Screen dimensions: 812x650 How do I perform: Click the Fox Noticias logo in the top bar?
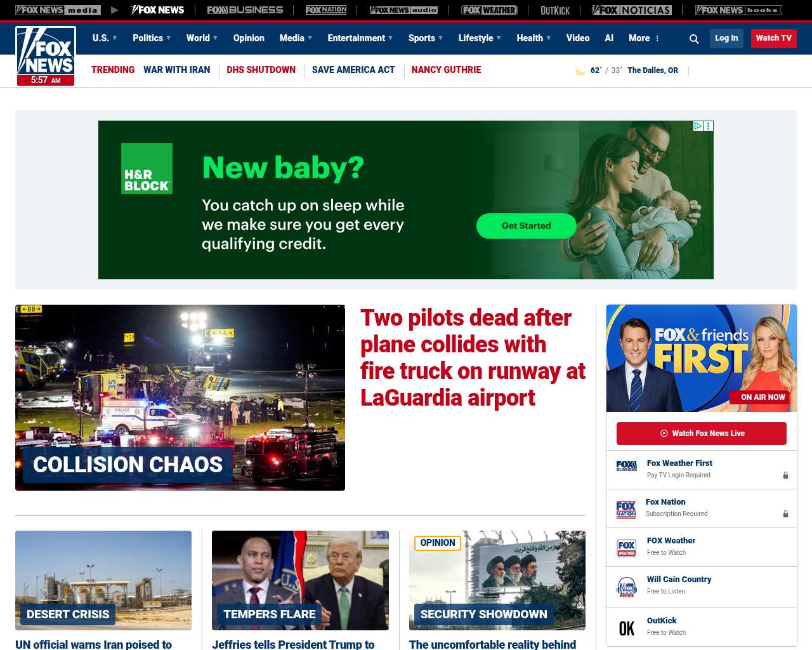[632, 10]
